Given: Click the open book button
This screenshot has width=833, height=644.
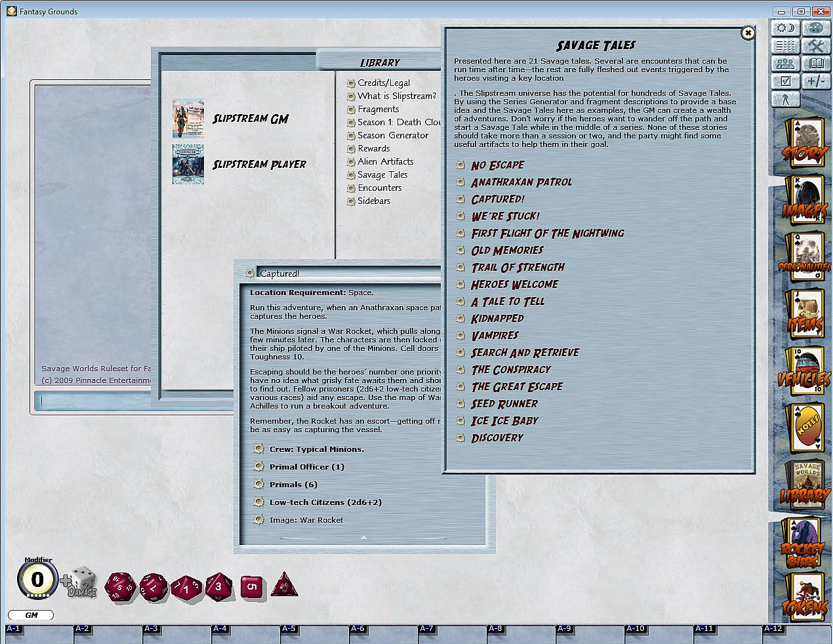Looking at the screenshot, I should tap(815, 64).
